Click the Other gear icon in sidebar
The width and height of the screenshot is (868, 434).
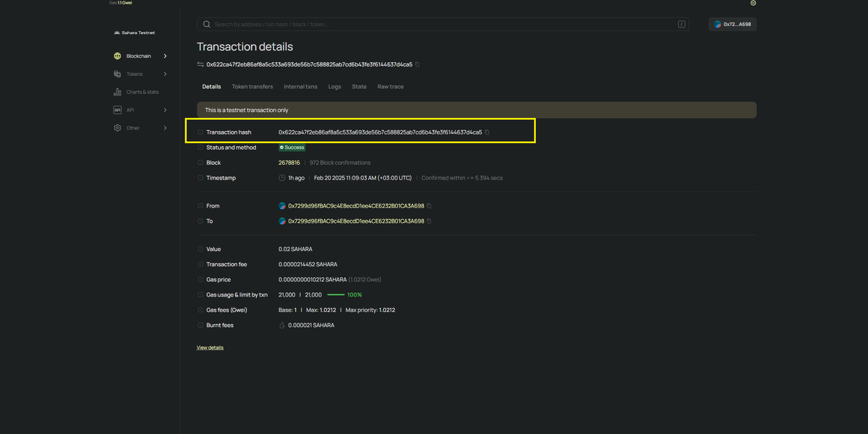pos(118,128)
